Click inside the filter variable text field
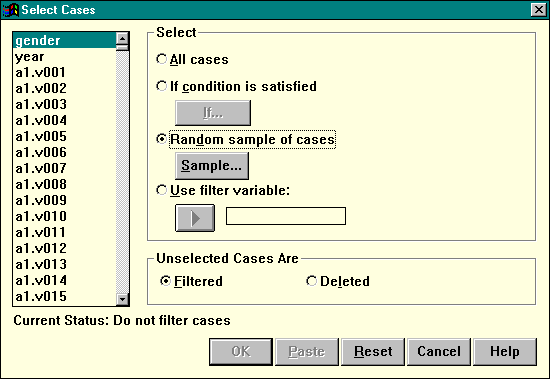Viewport: 550px width, 379px height. click(x=286, y=216)
